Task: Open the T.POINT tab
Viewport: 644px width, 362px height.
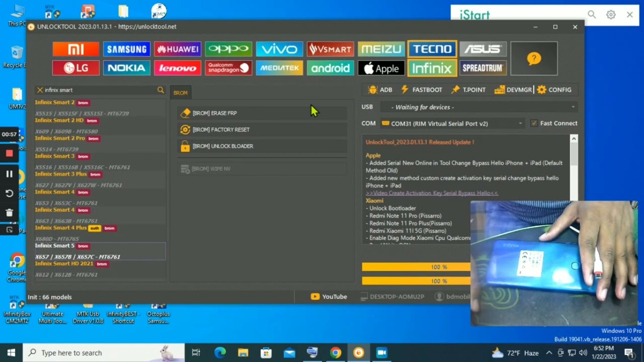Action: tap(468, 89)
